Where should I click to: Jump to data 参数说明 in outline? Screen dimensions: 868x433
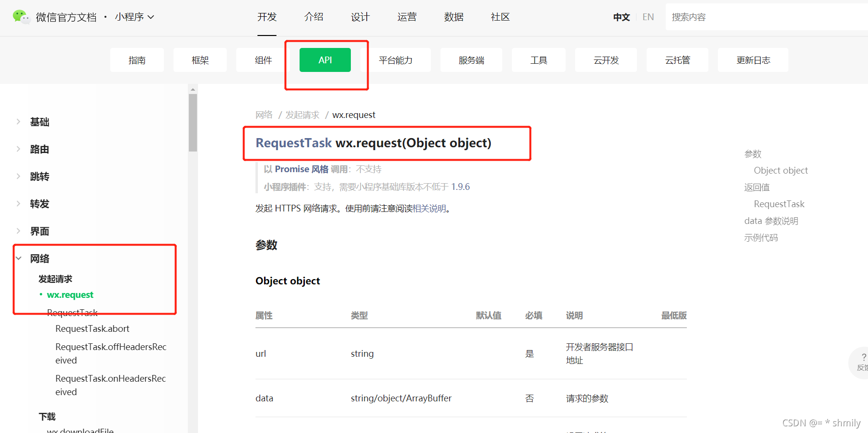coord(771,221)
